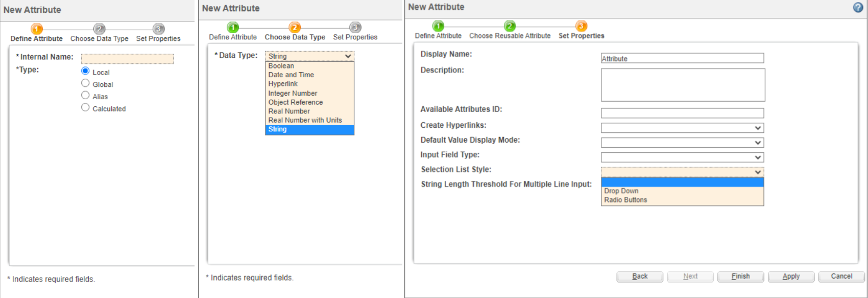868x298 pixels.
Task: Click step 3 Set Properties circle in first window
Action: 158,29
